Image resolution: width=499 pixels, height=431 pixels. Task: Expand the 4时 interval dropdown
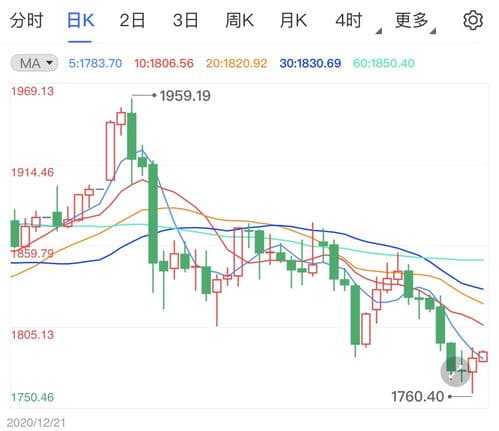point(358,22)
